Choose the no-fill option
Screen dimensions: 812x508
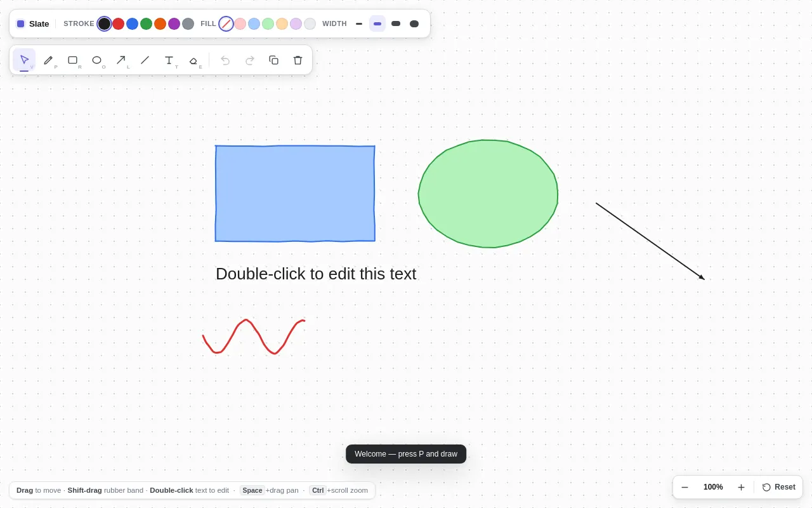(226, 23)
